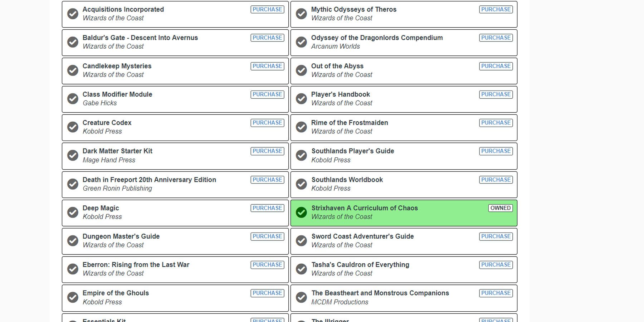Image resolution: width=644 pixels, height=322 pixels.
Task: Select the 'Strixhaven A Curriculum of Chaos' title
Action: (x=365, y=208)
